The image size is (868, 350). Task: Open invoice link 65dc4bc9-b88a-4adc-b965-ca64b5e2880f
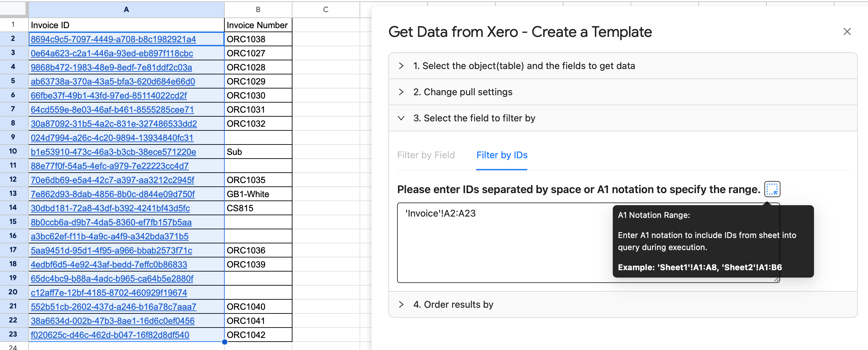click(x=112, y=279)
